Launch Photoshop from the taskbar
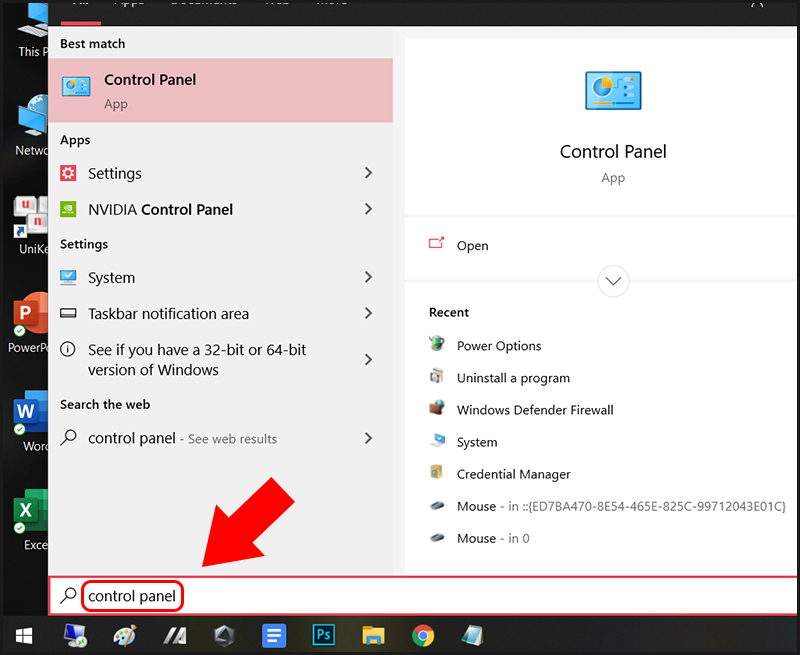Viewport: 800px width, 655px height. click(x=324, y=635)
